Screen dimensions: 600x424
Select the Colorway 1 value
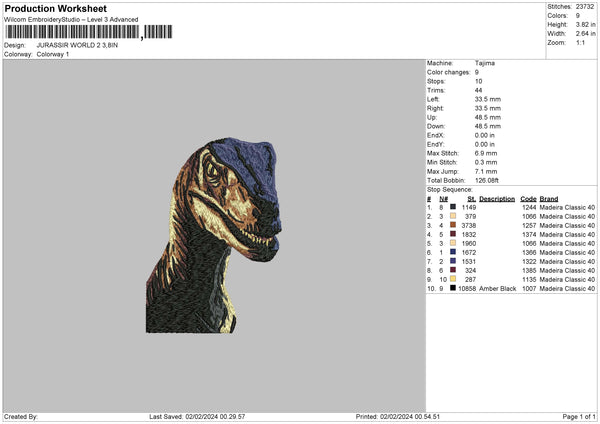tap(53, 54)
